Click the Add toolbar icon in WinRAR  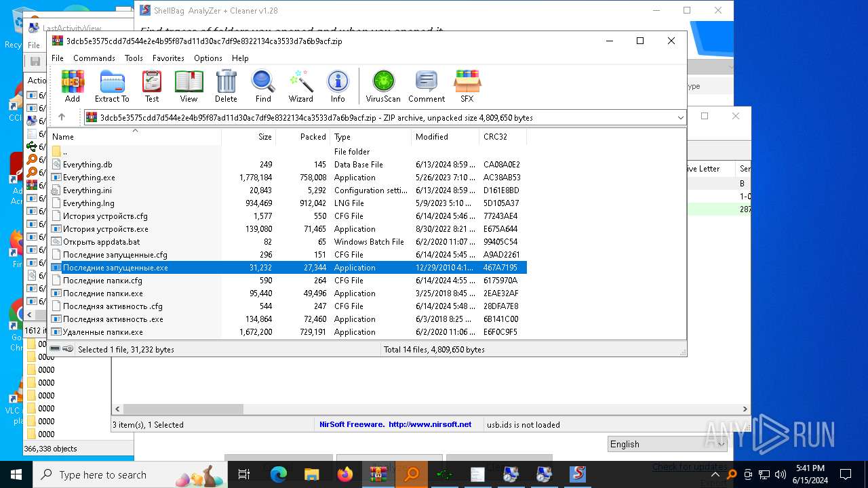73,86
